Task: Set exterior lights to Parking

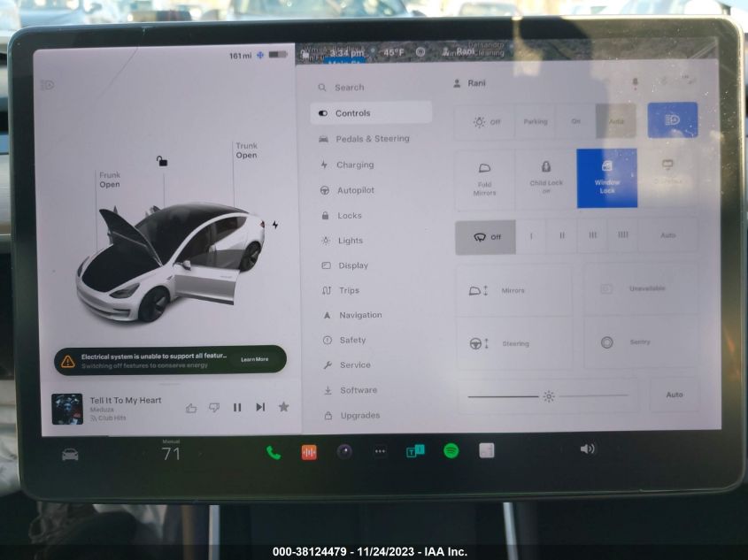Action: tap(536, 121)
